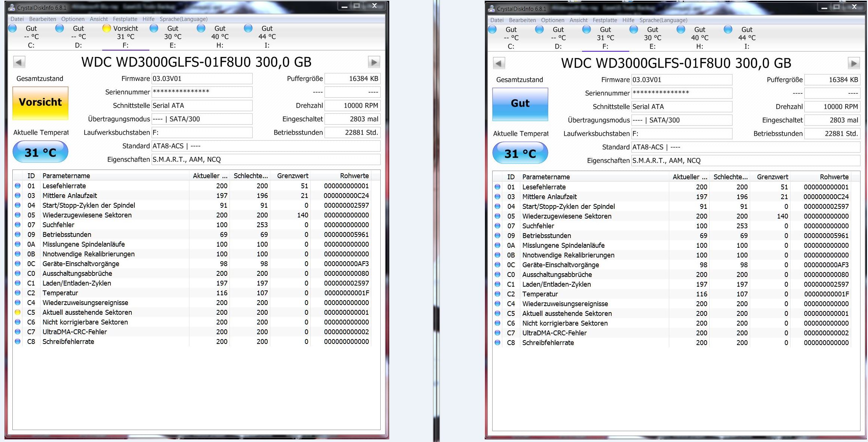Open Sprache(Language) menu in right window

663,20
